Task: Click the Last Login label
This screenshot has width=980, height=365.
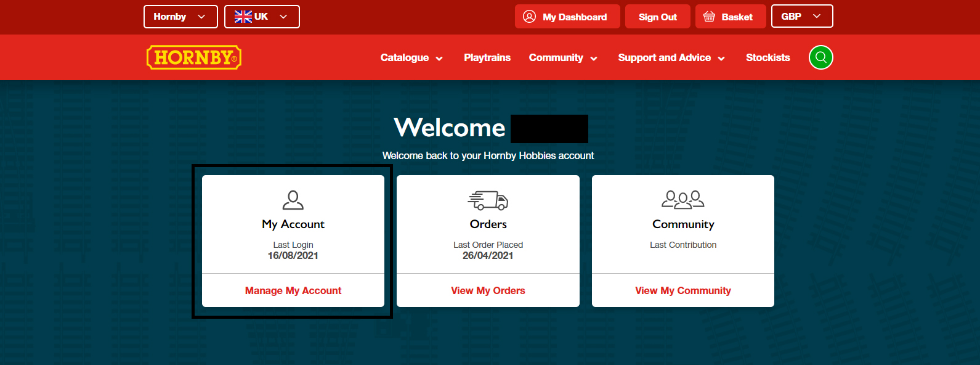Action: click(293, 245)
